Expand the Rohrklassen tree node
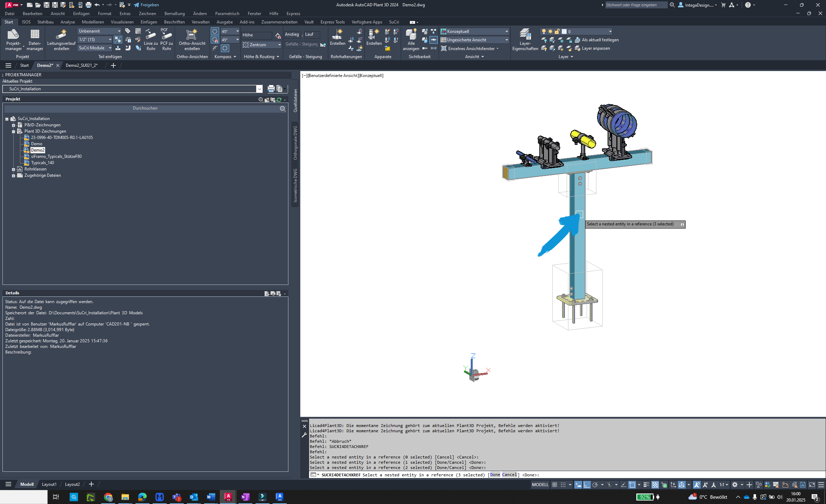This screenshot has height=504, width=826. 13,169
